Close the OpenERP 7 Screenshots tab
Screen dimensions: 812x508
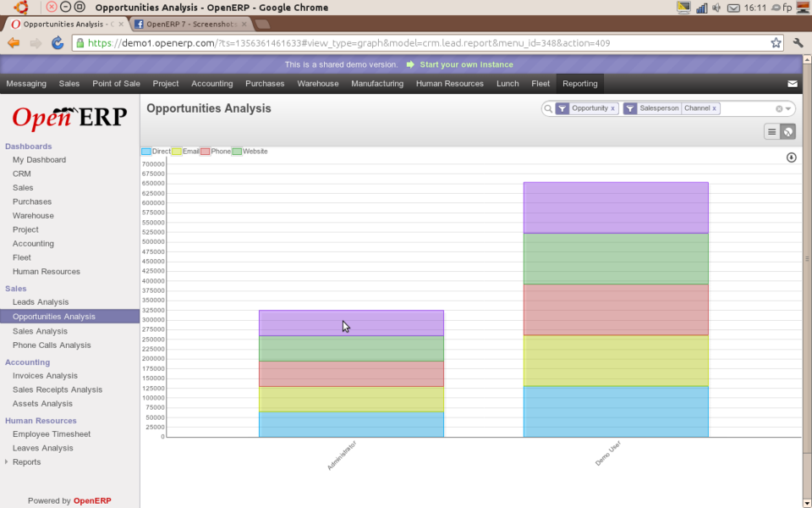244,25
